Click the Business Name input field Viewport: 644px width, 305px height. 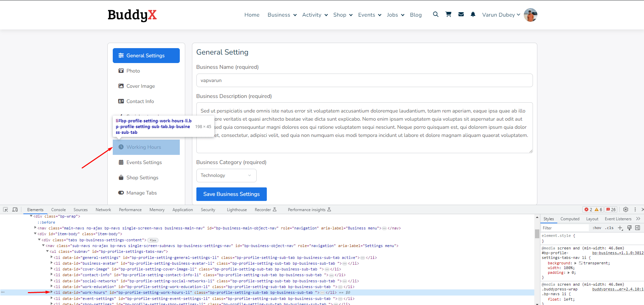(364, 81)
